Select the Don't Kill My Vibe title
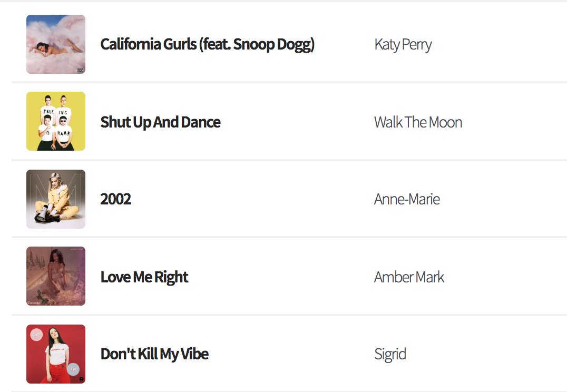The width and height of the screenshot is (567, 392). [x=154, y=354]
